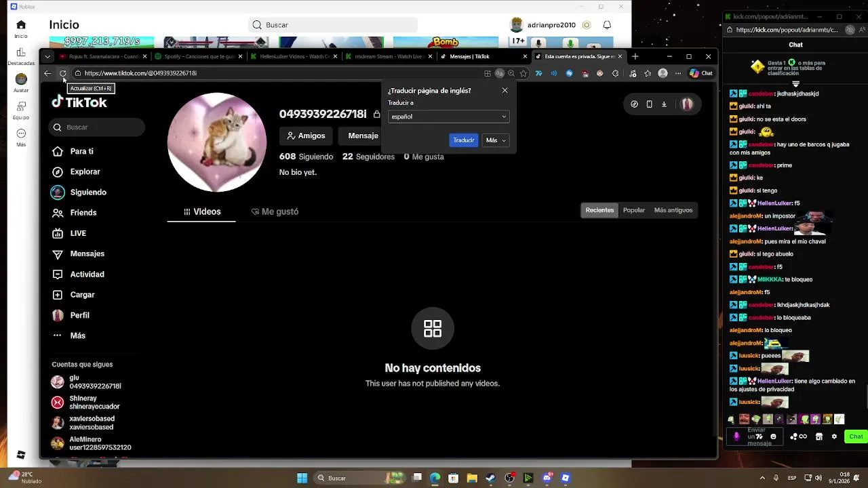Open Friends in TikTok sidebar
868x488 pixels.
tap(75, 213)
